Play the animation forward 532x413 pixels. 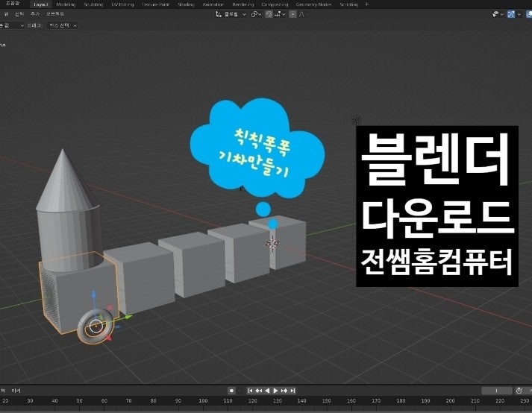click(275, 391)
